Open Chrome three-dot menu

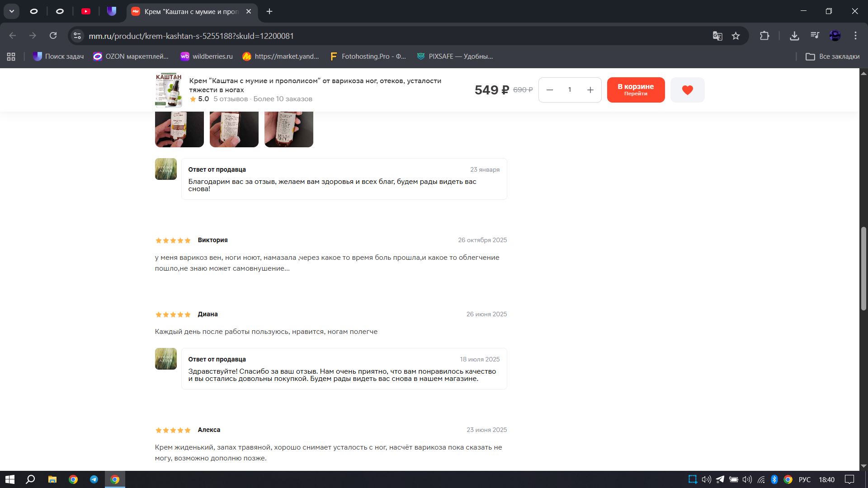pyautogui.click(x=855, y=36)
